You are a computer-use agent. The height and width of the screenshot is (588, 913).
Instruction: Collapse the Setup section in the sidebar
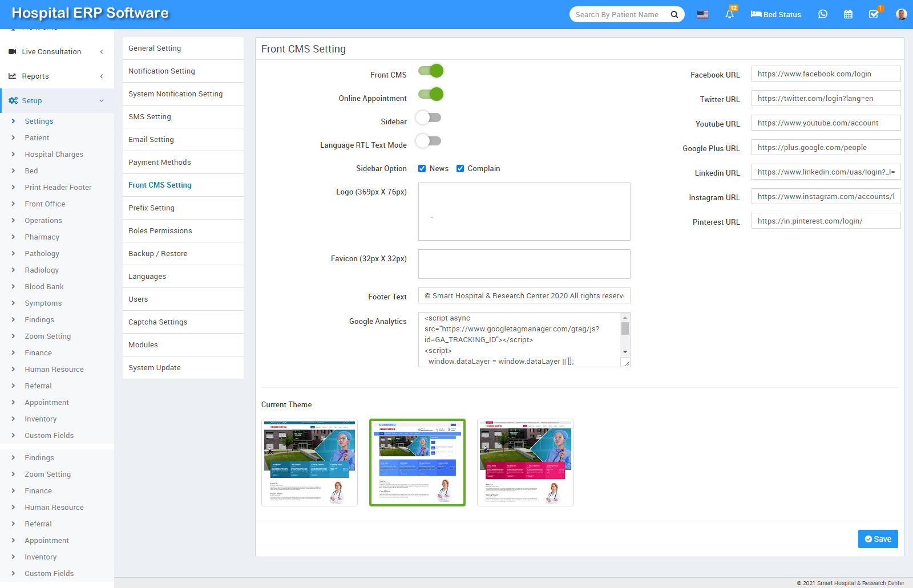(102, 100)
